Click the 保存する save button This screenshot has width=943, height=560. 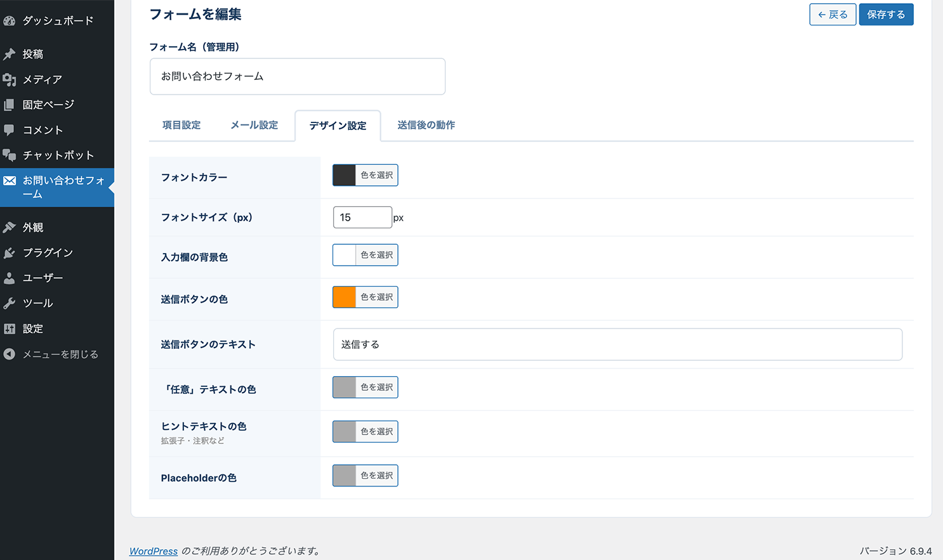click(886, 15)
